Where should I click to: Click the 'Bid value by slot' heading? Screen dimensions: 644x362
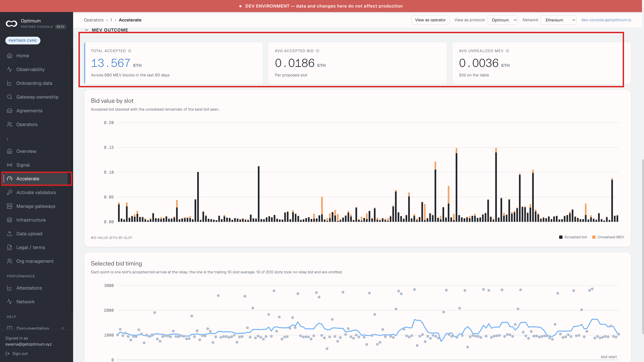112,101
